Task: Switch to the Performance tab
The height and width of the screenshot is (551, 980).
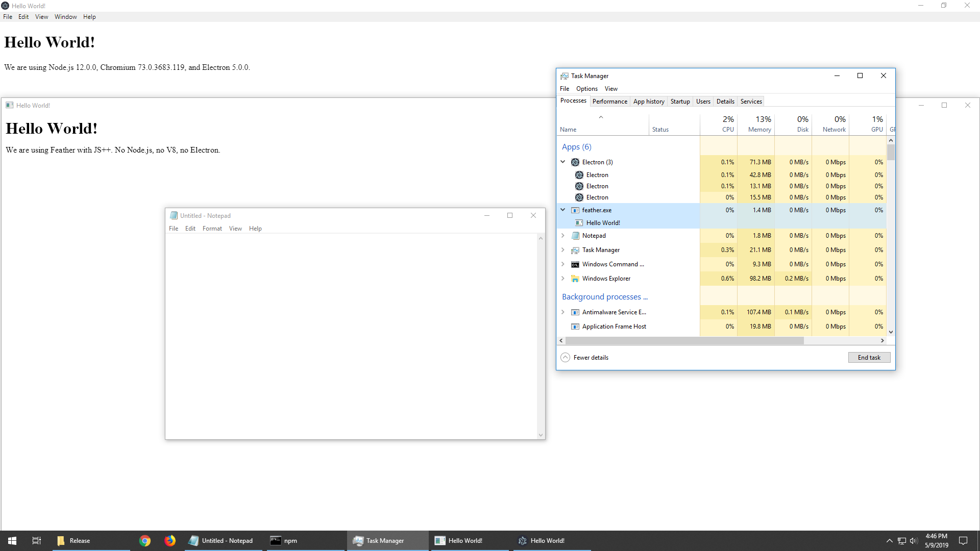Action: (x=609, y=102)
